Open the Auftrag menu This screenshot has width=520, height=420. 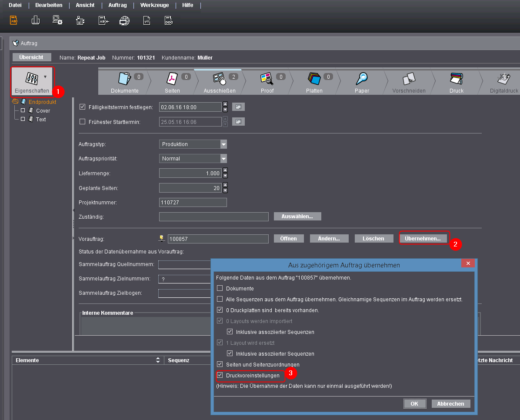click(117, 5)
